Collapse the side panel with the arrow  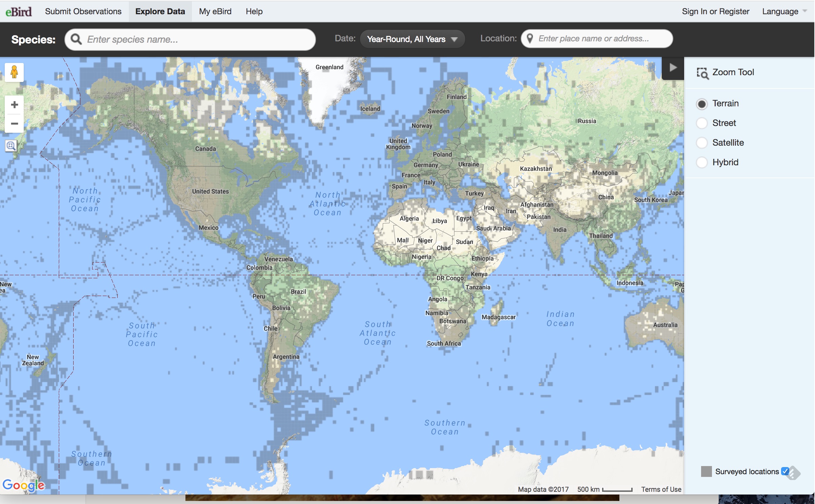coord(673,68)
